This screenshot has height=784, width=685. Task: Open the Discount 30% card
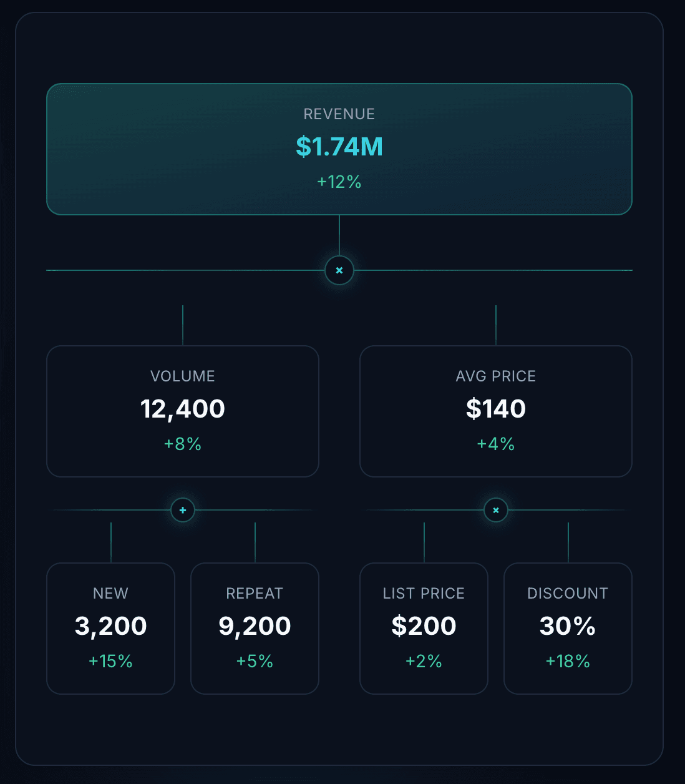[568, 629]
